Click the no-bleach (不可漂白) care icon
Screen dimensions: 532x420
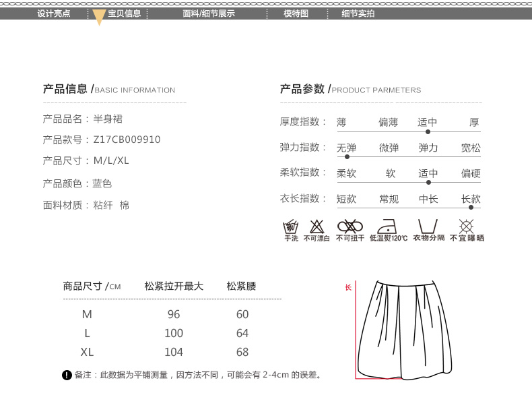click(x=317, y=231)
